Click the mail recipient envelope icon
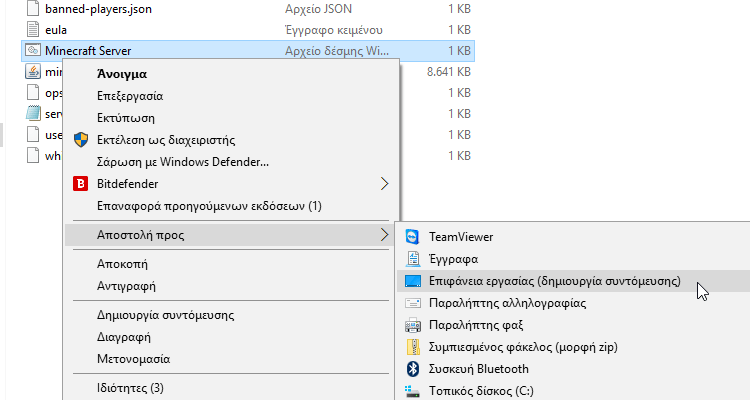 coord(413,303)
